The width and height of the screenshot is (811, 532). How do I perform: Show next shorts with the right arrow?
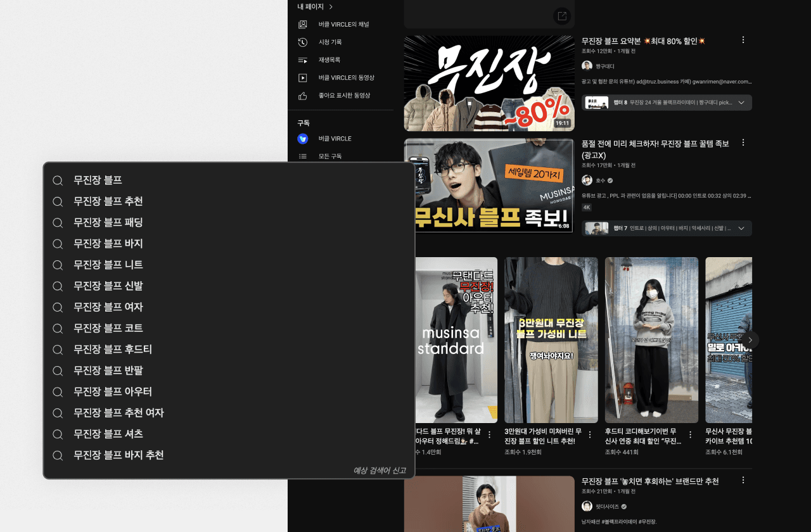[750, 340]
